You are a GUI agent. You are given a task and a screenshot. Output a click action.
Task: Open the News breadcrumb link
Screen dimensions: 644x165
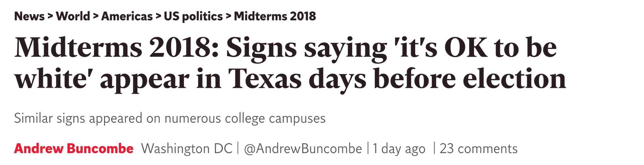(x=29, y=16)
